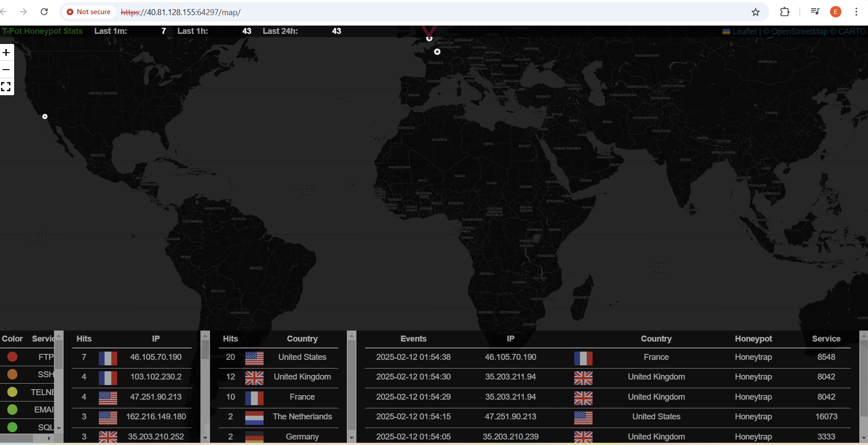Click event timestamp 2025-02-12 01:54:05
Image resolution: width=868 pixels, height=445 pixels.
413,437
